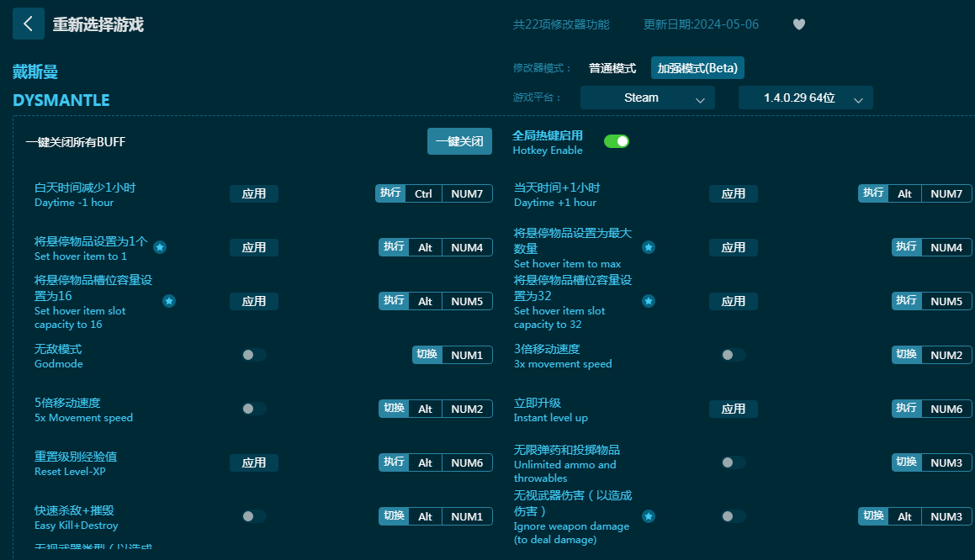
Task: Turn on 5x Movement speed
Action: pyautogui.click(x=254, y=409)
